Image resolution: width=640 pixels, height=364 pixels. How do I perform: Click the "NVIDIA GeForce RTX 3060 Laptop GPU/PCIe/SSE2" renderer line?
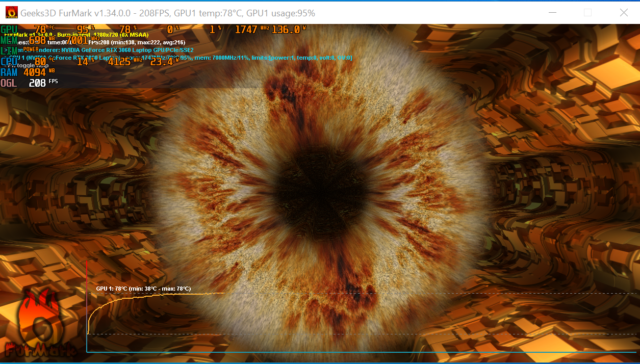pyautogui.click(x=127, y=50)
